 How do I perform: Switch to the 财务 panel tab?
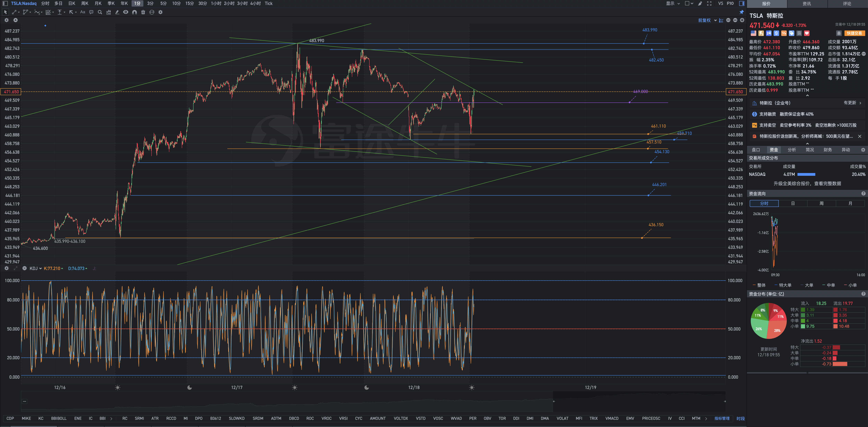click(828, 150)
